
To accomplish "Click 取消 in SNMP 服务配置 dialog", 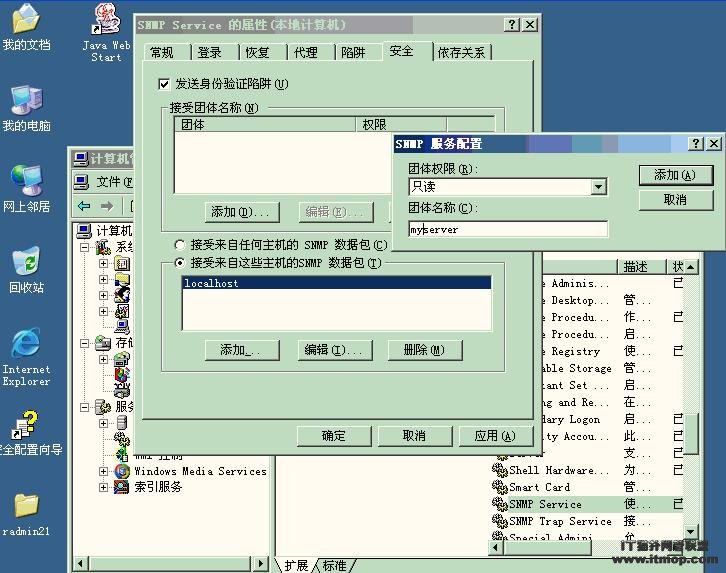I will pyautogui.click(x=675, y=200).
